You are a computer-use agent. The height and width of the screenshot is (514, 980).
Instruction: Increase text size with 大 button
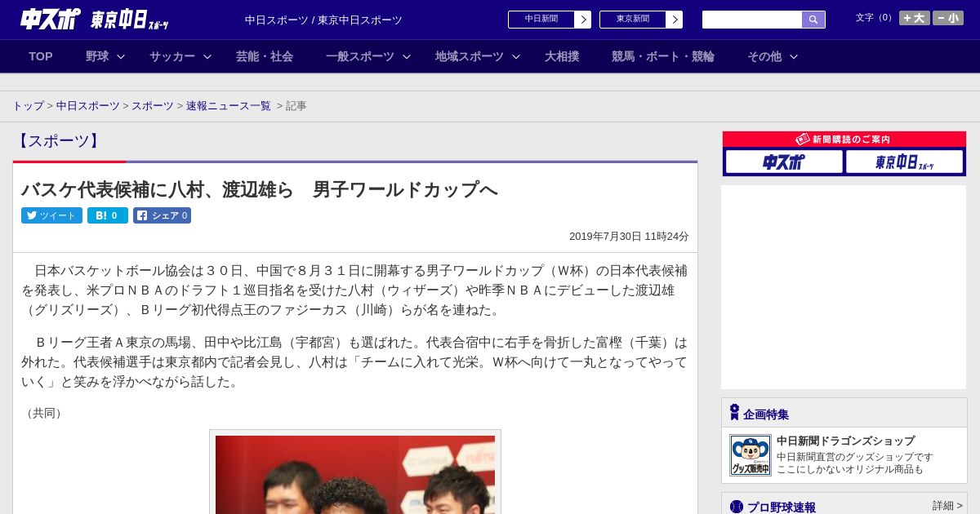914,18
